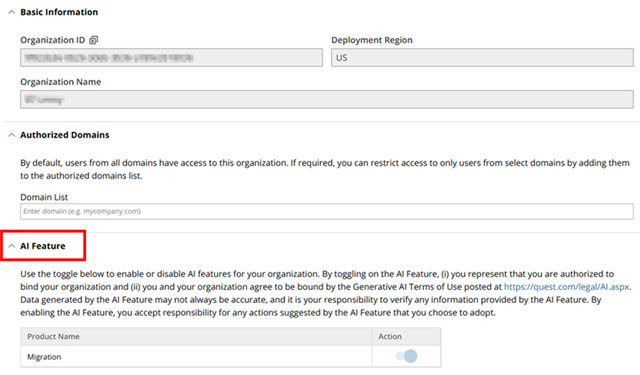The height and width of the screenshot is (375, 640).
Task: Collapse the AI Feature section chevron
Action: (x=12, y=246)
